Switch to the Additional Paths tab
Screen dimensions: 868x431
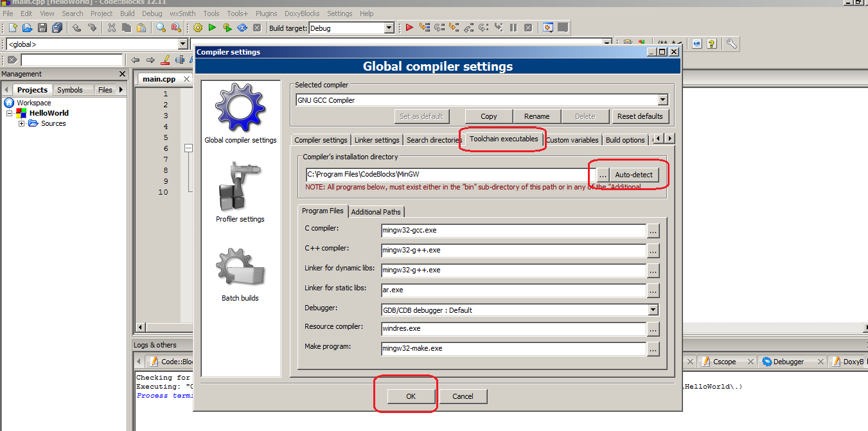pos(376,212)
